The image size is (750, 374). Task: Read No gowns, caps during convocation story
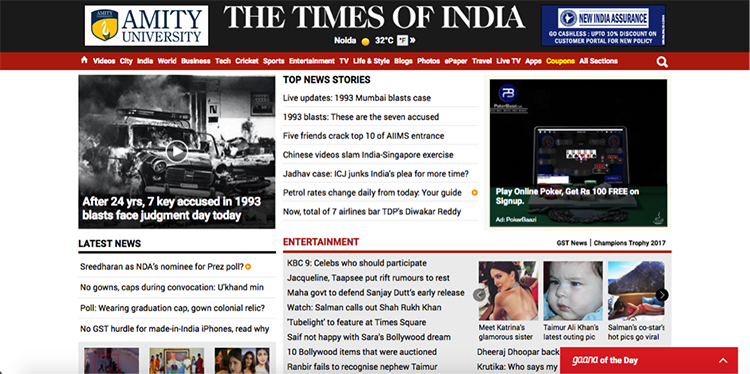click(x=172, y=287)
